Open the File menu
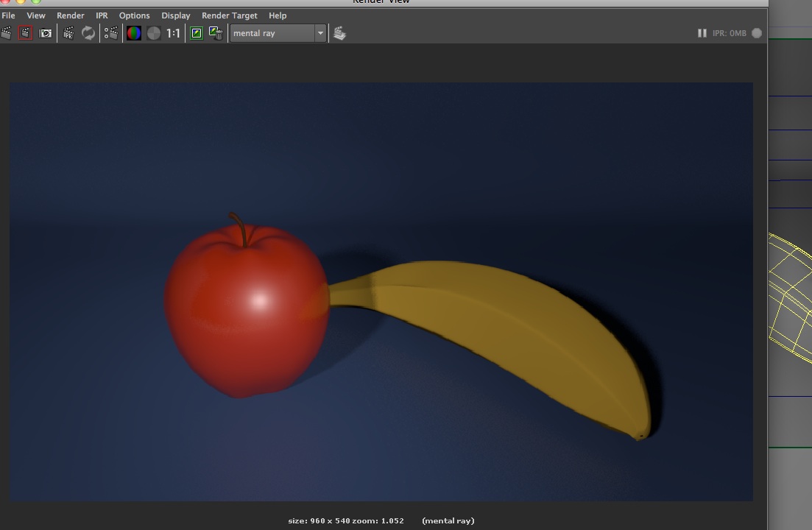The width and height of the screenshot is (812, 530). click(9, 15)
